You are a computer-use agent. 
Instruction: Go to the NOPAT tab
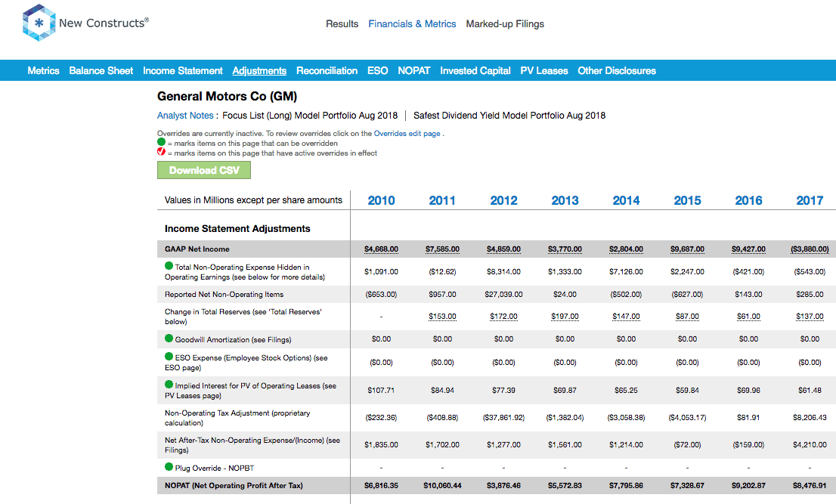413,71
